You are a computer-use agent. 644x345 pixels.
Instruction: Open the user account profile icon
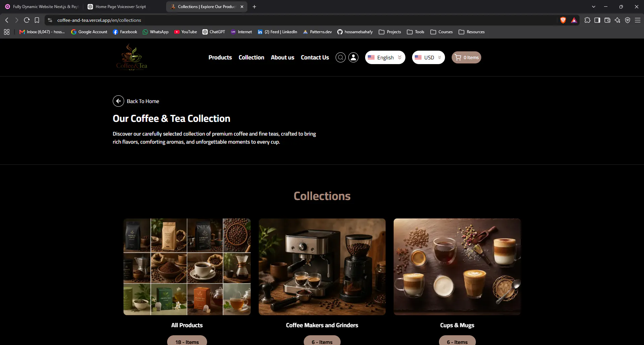[353, 57]
